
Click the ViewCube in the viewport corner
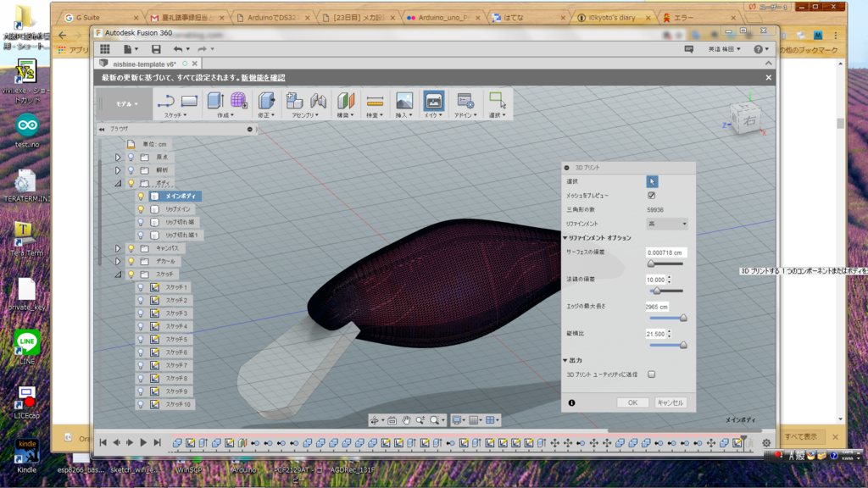point(748,119)
